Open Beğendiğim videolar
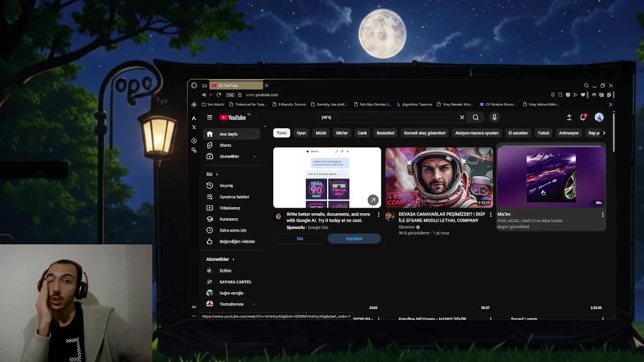644x362 pixels. pyautogui.click(x=231, y=241)
